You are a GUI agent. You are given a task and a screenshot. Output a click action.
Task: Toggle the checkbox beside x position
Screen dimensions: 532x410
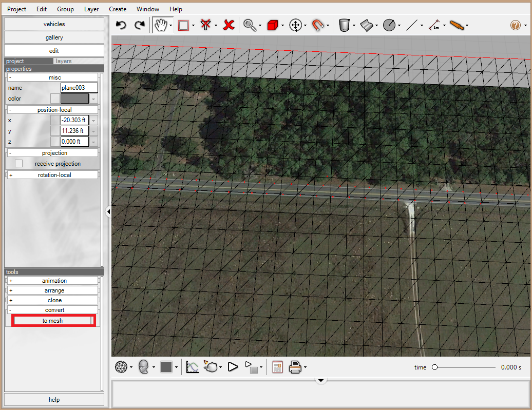pos(55,120)
